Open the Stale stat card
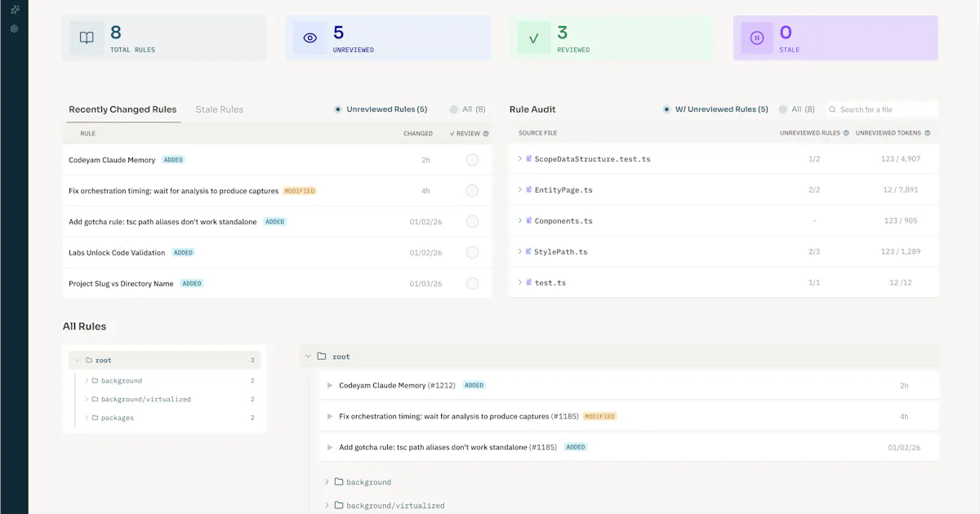 (835, 38)
